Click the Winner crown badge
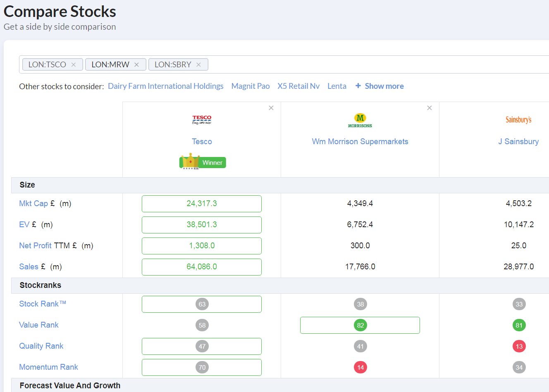The image size is (549, 392). pyautogui.click(x=203, y=162)
